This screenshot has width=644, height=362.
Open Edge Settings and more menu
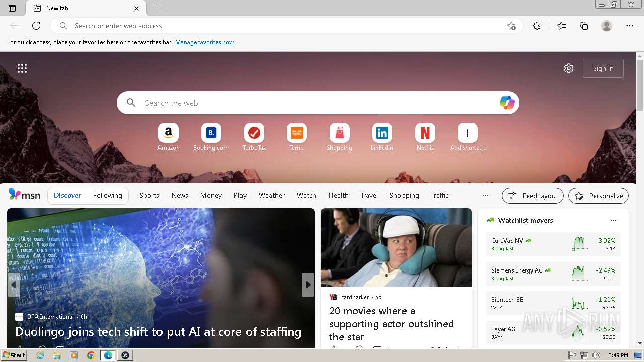click(630, 26)
